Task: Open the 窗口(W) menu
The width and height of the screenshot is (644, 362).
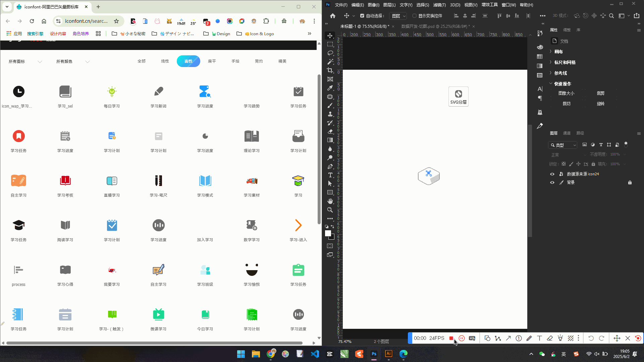Action: 509,5
